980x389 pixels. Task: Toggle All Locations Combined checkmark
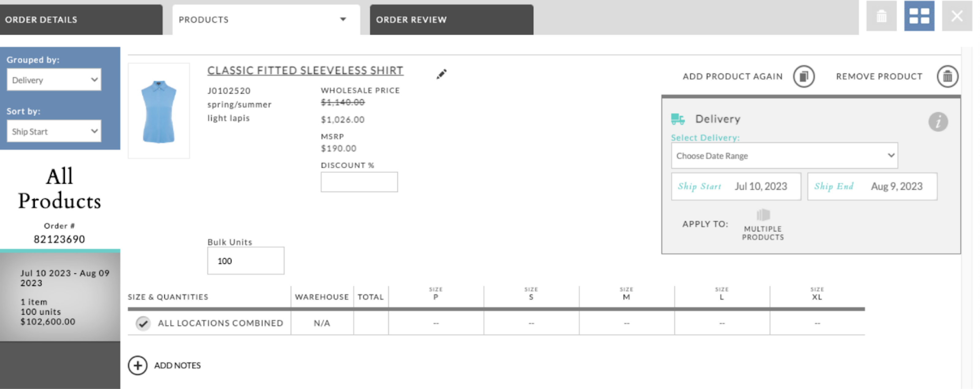(x=143, y=323)
